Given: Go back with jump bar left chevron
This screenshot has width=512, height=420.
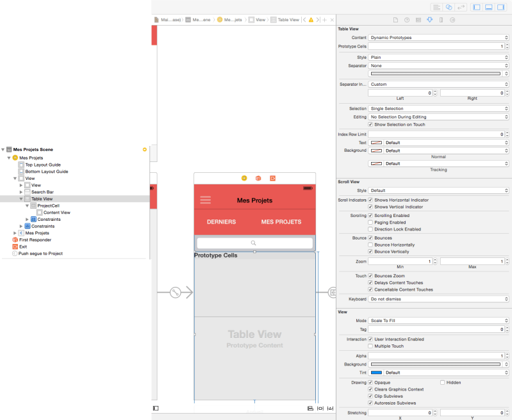Looking at the screenshot, I should [304, 20].
